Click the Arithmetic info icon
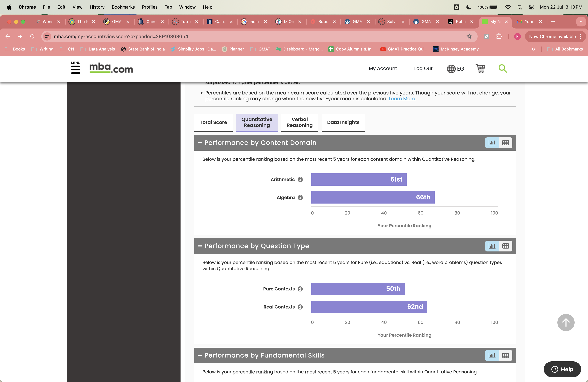 tap(300, 179)
